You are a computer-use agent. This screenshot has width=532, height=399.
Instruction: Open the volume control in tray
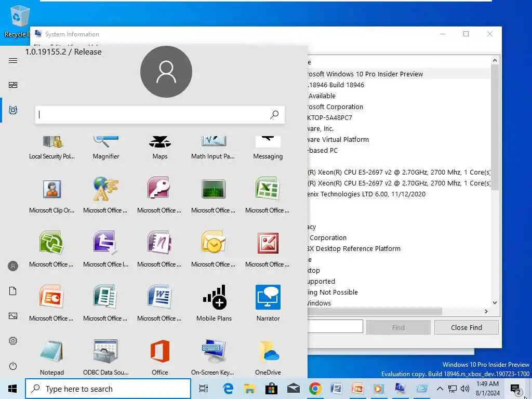[465, 389]
